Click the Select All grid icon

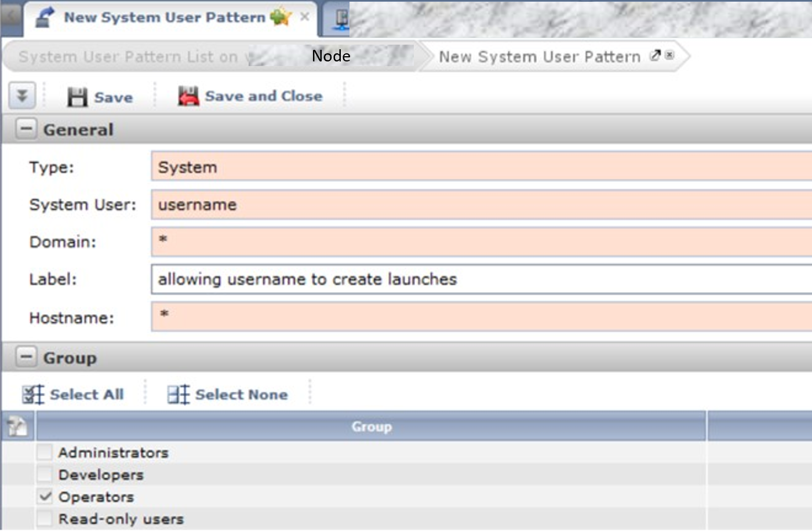[x=32, y=395]
